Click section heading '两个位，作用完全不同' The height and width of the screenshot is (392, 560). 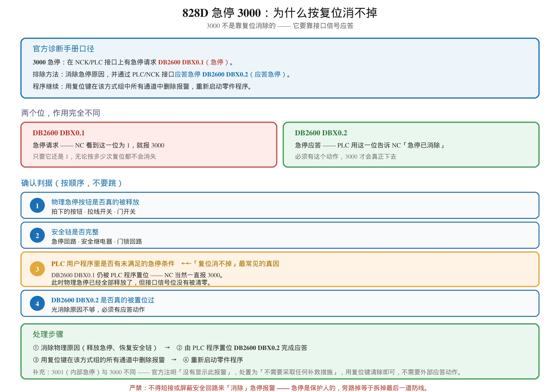[x=61, y=113]
